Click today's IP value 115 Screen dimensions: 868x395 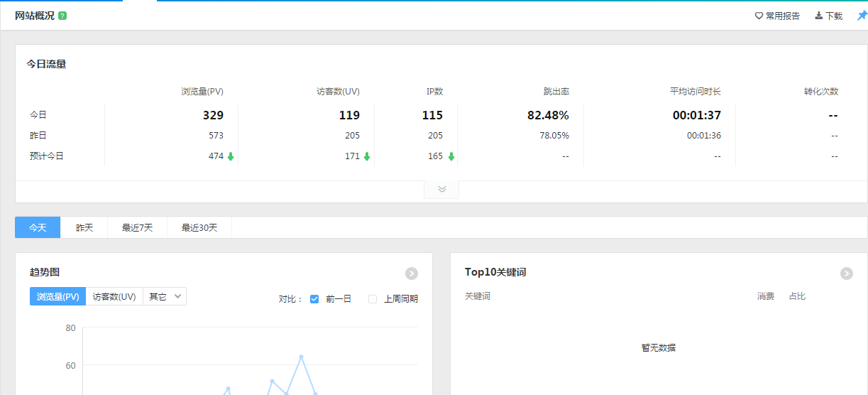pyautogui.click(x=432, y=115)
